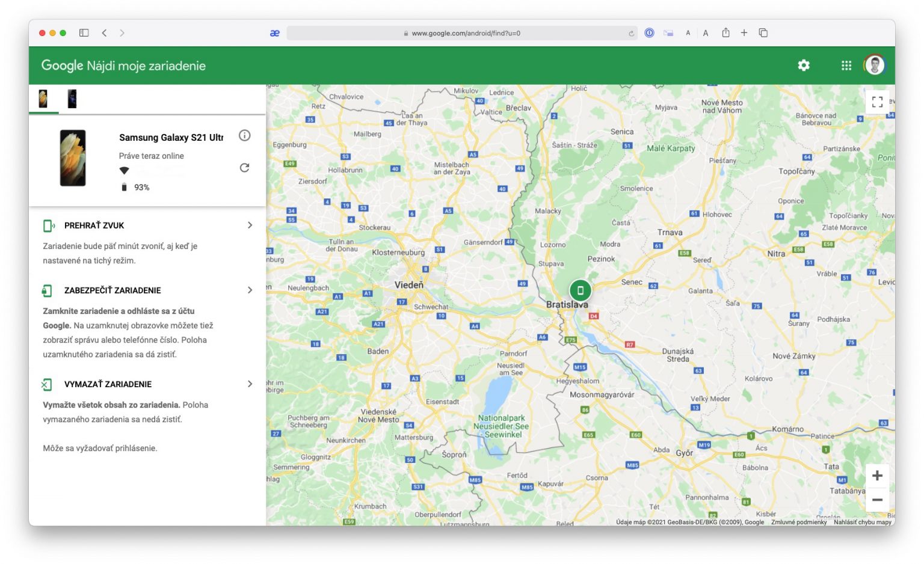Switch to the second device tab thumbnail
Image resolution: width=924 pixels, height=564 pixels.
coord(72,99)
